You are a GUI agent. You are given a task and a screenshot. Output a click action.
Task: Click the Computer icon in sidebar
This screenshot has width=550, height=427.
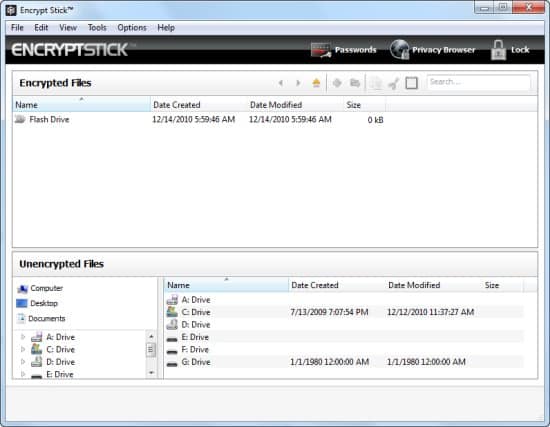coord(22,288)
